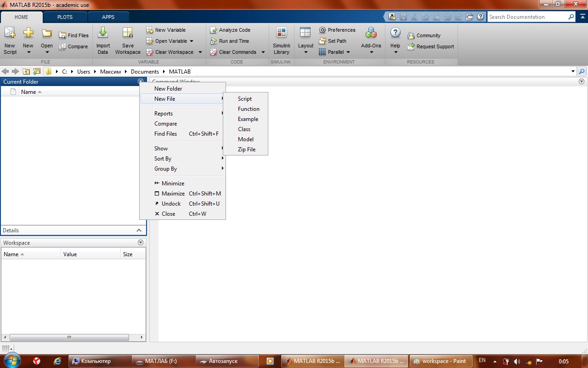This screenshot has height=368, width=588.
Task: Click the small help icon in quick access toolbar
Action: pyautogui.click(x=481, y=17)
